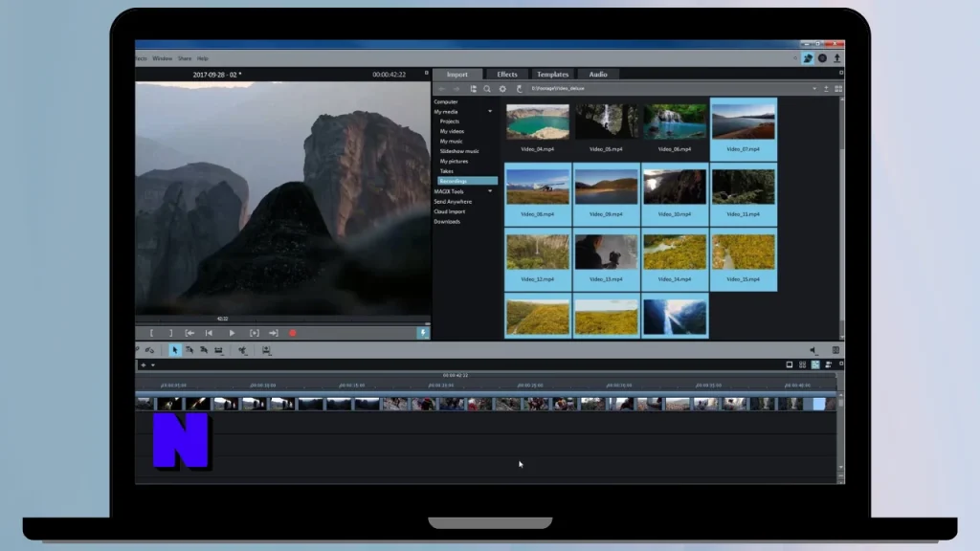Screen dimensions: 980x551
Task: Open the path history dropdown arrow
Action: pos(814,89)
